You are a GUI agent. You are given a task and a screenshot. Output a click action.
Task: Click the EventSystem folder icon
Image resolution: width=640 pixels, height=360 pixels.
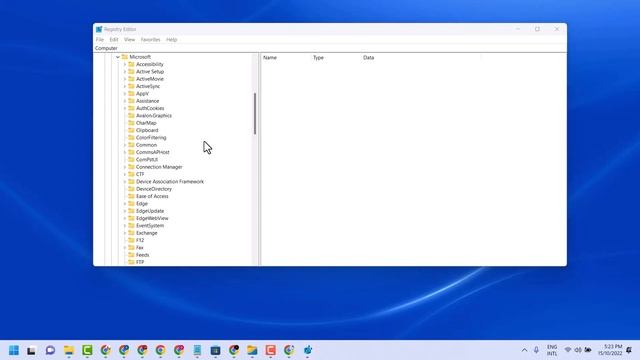(x=131, y=226)
